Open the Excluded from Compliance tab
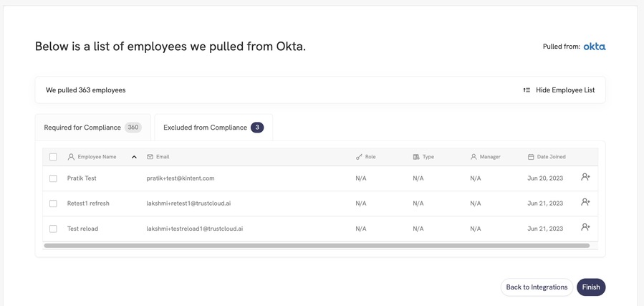 coord(213,128)
